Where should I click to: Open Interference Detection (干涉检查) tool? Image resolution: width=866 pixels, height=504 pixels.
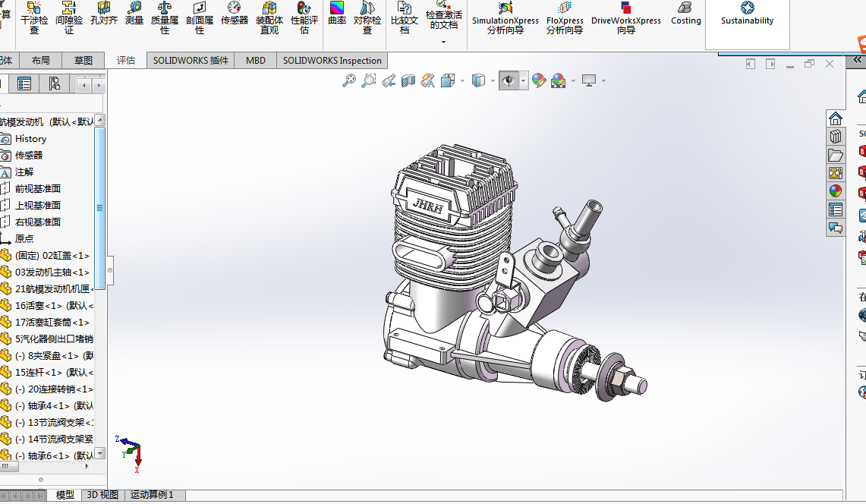pos(34,17)
